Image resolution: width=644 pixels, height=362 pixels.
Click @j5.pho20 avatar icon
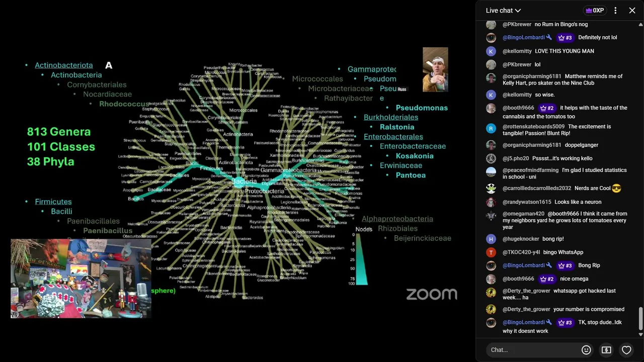[491, 159]
